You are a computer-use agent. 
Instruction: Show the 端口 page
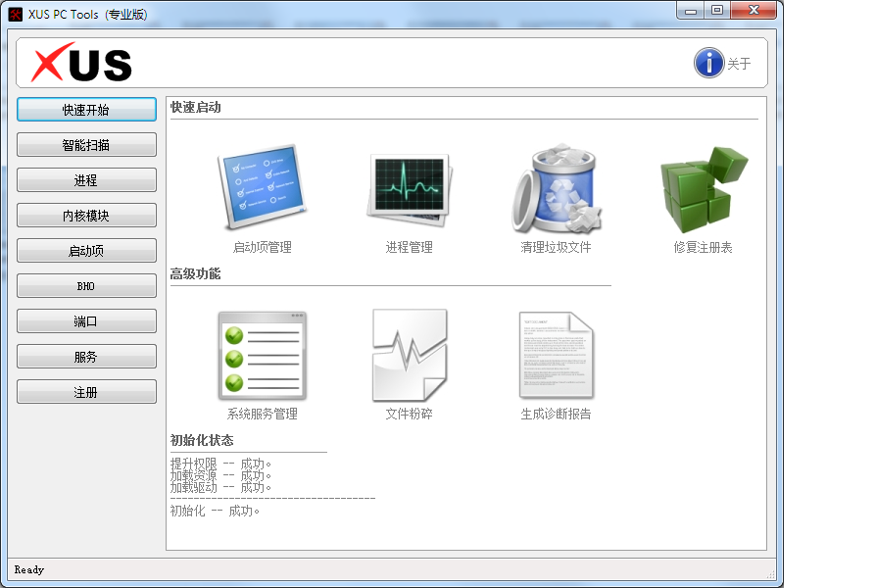pyautogui.click(x=86, y=320)
